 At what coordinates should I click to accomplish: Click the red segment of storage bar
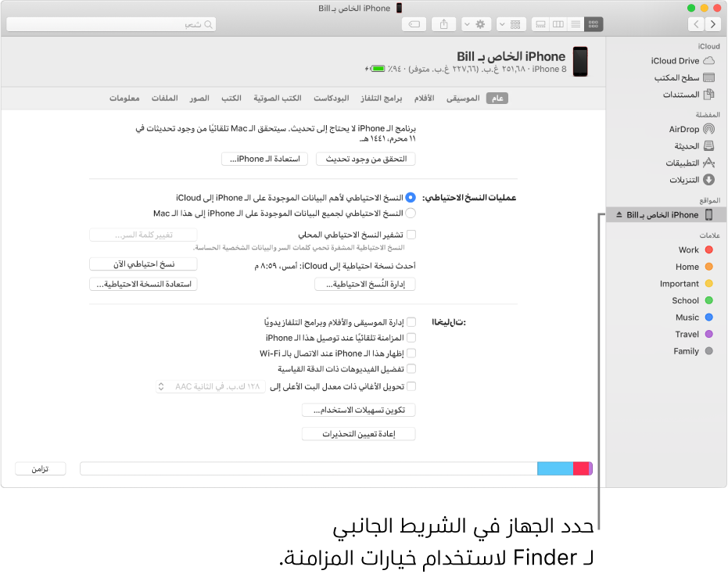click(x=581, y=468)
